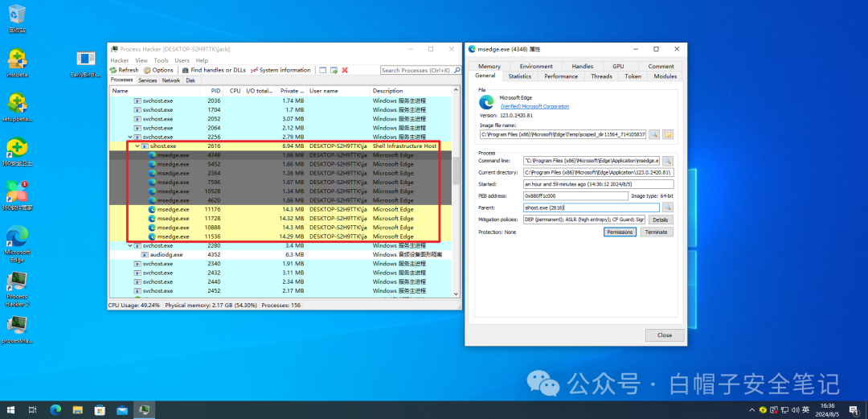Open the Comment tab in msedge properties
This screenshot has height=419, width=868.
[x=661, y=66]
